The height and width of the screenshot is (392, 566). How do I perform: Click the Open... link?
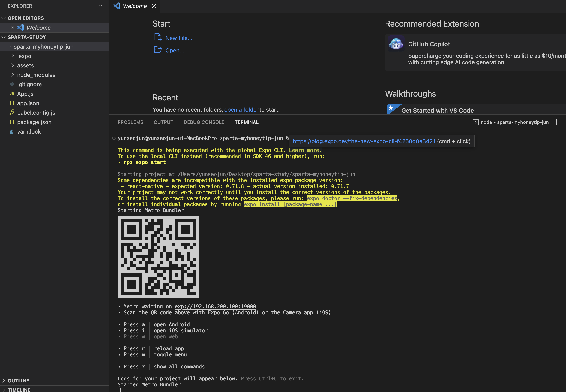(x=175, y=50)
